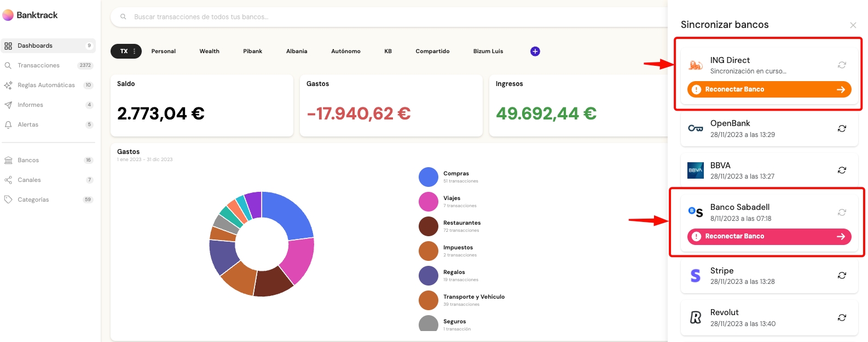Screen dimensions: 868x342
Task: Click the Revolut sync refresh icon
Action: coord(842,318)
